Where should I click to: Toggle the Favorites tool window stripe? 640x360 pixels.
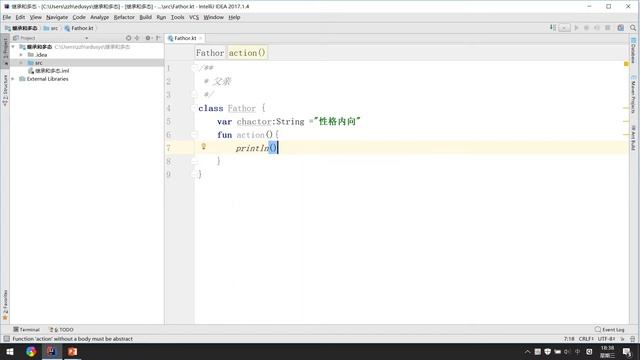point(5,305)
